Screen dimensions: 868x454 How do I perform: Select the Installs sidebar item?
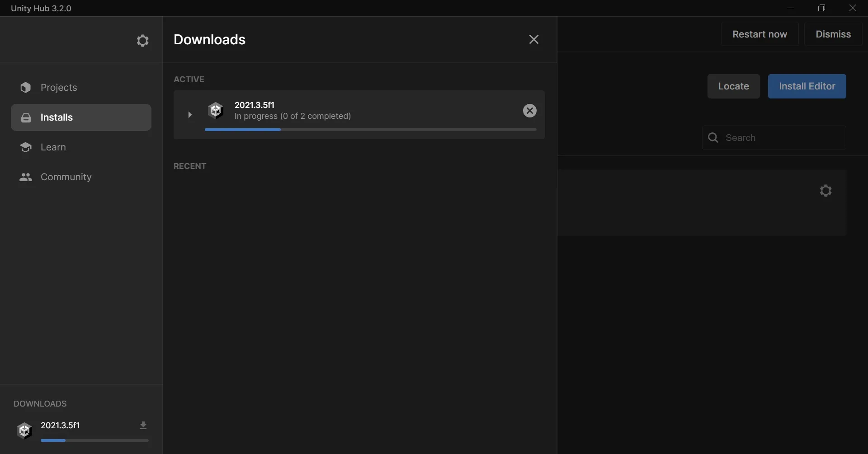(x=81, y=117)
